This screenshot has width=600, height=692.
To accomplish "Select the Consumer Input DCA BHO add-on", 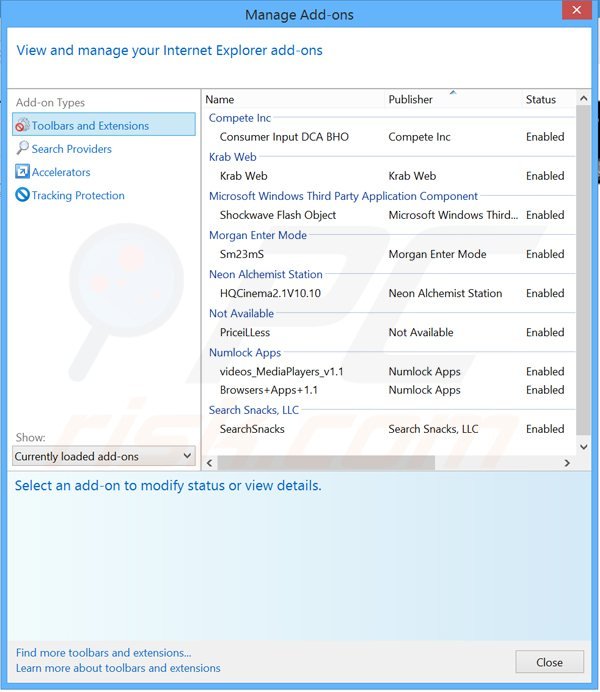I will pos(284,137).
